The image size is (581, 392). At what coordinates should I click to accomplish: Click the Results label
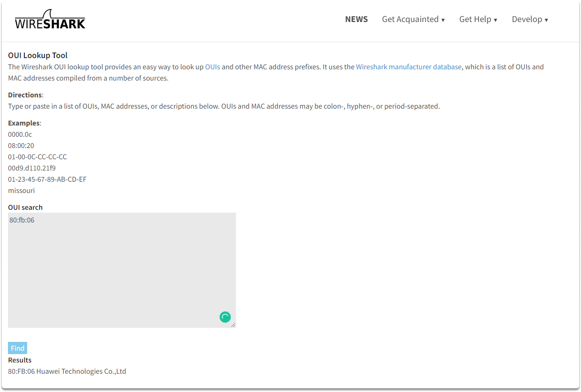tap(20, 360)
